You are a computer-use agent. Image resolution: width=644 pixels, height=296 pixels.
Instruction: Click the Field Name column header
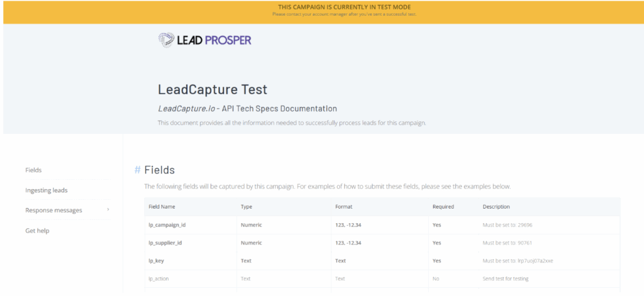162,206
